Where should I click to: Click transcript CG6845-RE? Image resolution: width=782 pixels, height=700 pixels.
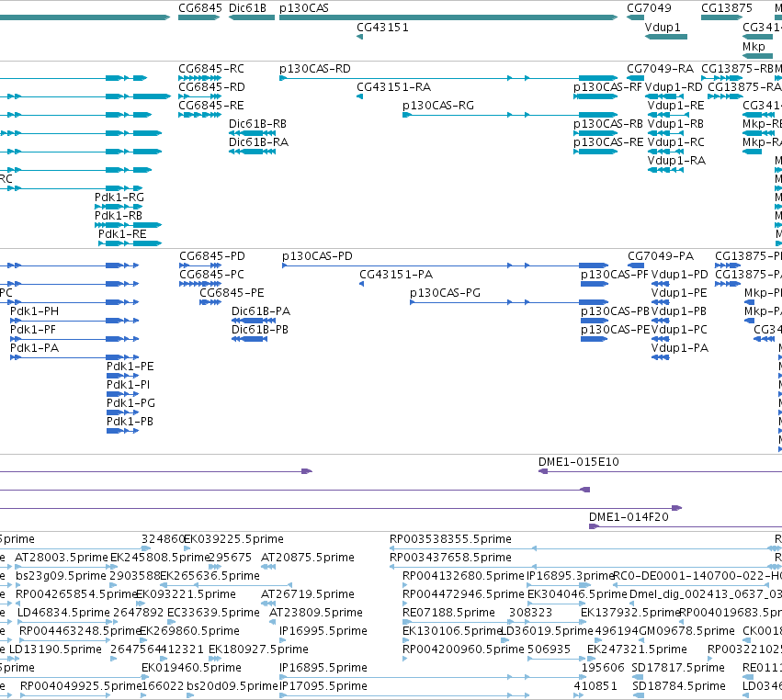211,106
